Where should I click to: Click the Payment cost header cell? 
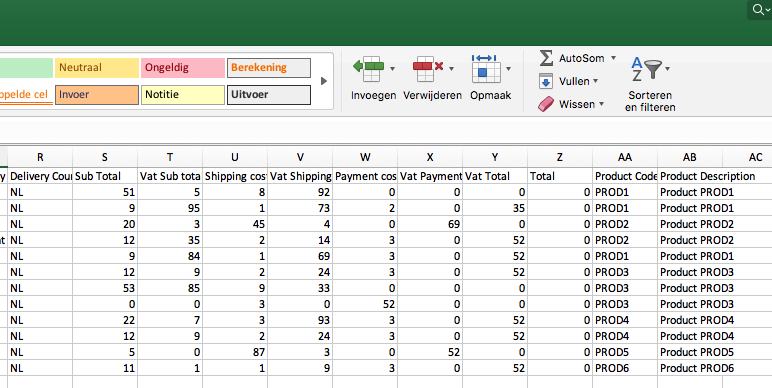pos(365,176)
